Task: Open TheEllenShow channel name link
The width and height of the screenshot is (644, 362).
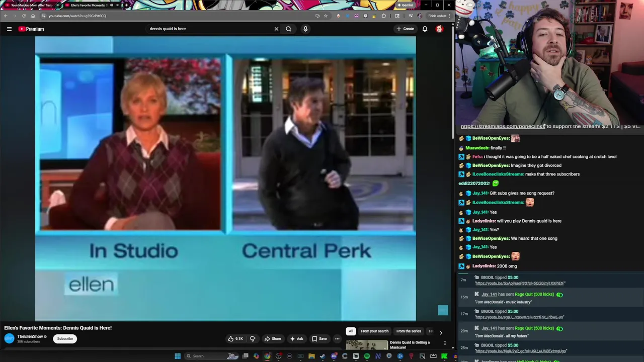Action: point(30,336)
